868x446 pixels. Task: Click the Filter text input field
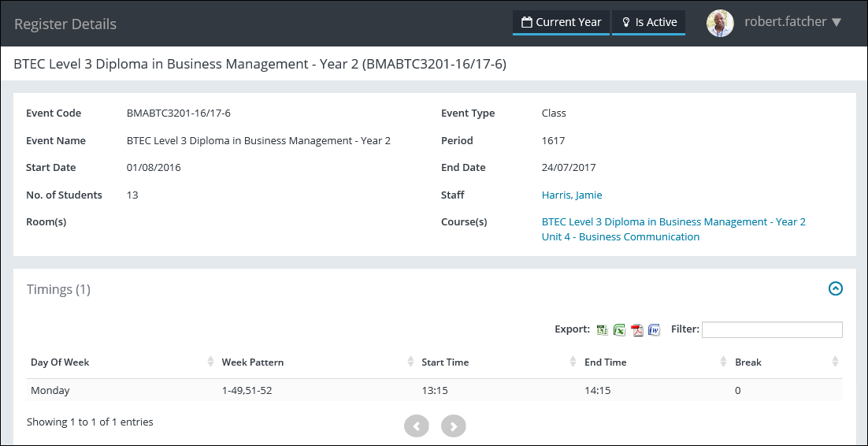coord(772,329)
